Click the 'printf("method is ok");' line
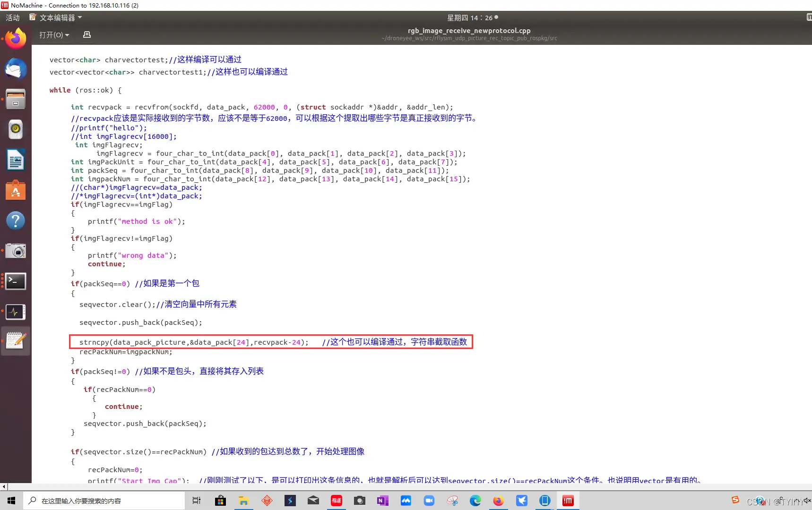This screenshot has height=510, width=812. pos(137,221)
